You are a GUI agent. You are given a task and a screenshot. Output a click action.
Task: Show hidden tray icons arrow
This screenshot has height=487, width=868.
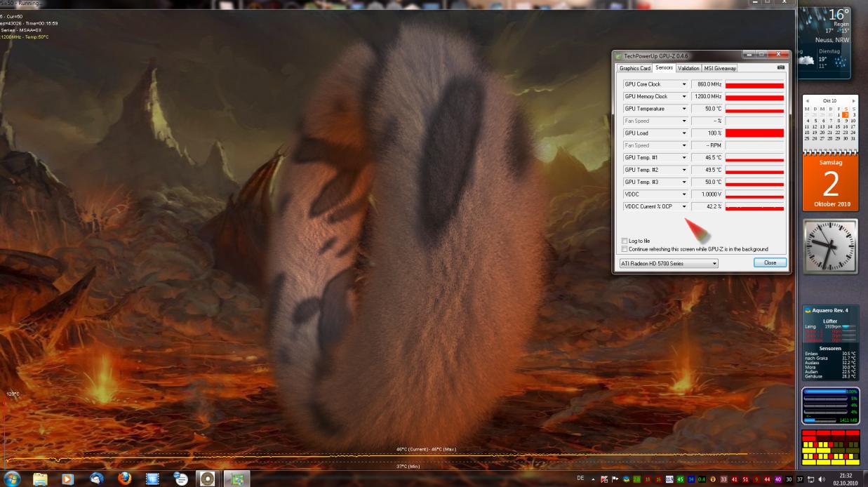[592, 479]
